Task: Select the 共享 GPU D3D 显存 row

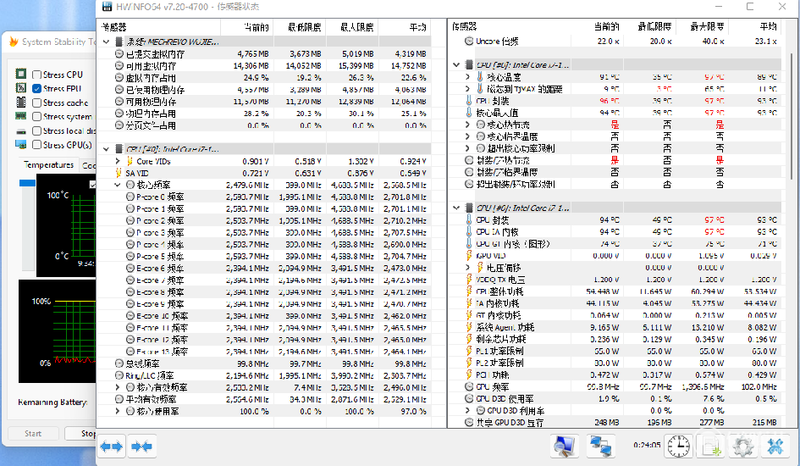Action: (x=615, y=422)
